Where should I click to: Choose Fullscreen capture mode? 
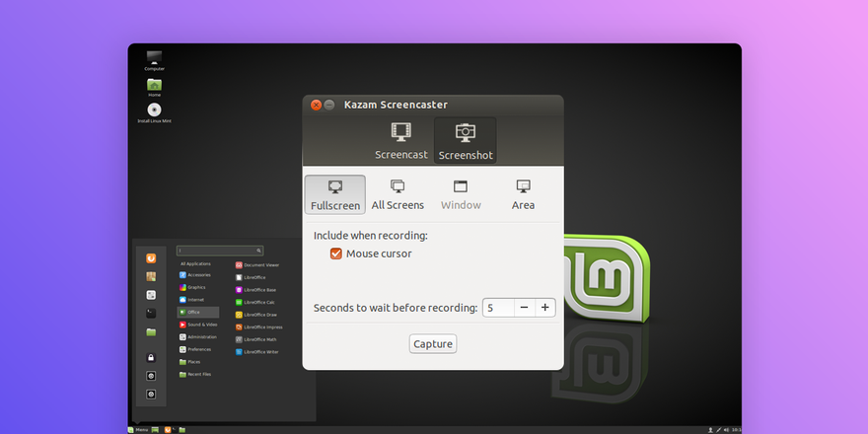(x=335, y=195)
